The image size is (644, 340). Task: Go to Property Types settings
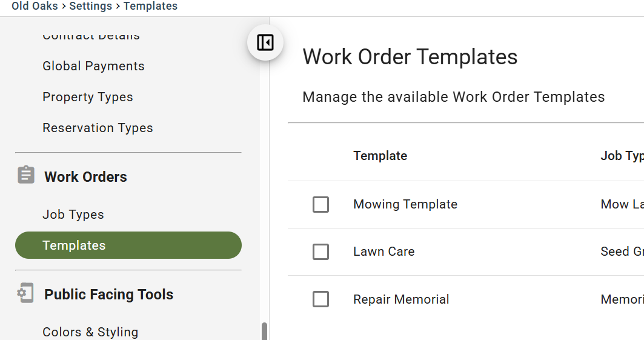88,97
